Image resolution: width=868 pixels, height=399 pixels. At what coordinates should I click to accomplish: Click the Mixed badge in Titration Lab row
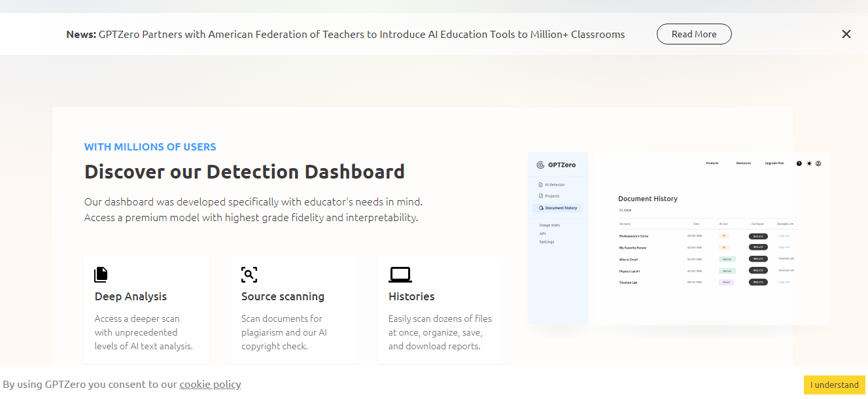(x=726, y=283)
